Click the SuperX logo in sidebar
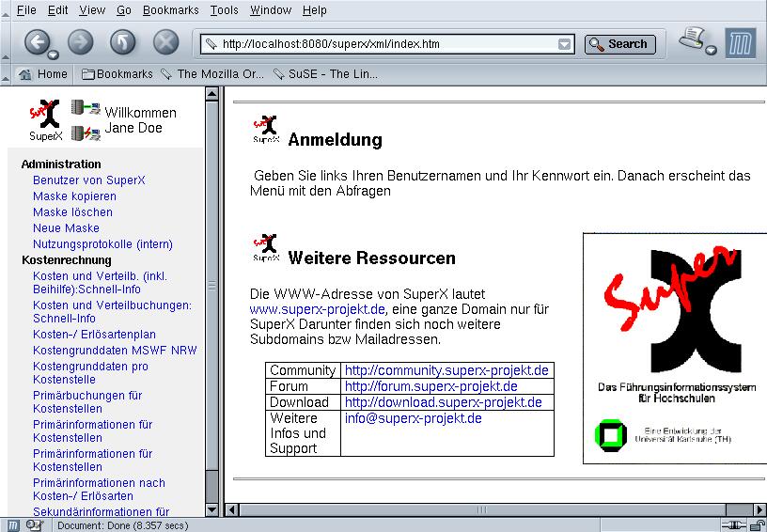Image resolution: width=767 pixels, height=532 pixels. pos(43,117)
